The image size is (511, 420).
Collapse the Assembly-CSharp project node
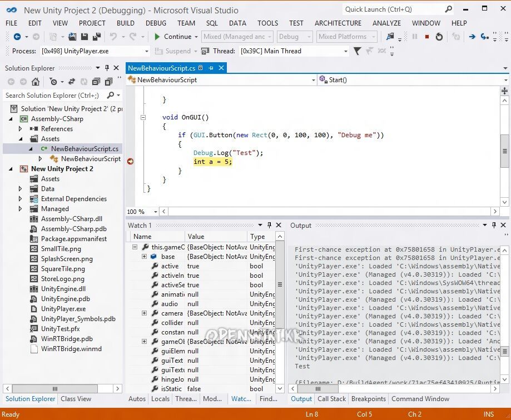pos(11,119)
